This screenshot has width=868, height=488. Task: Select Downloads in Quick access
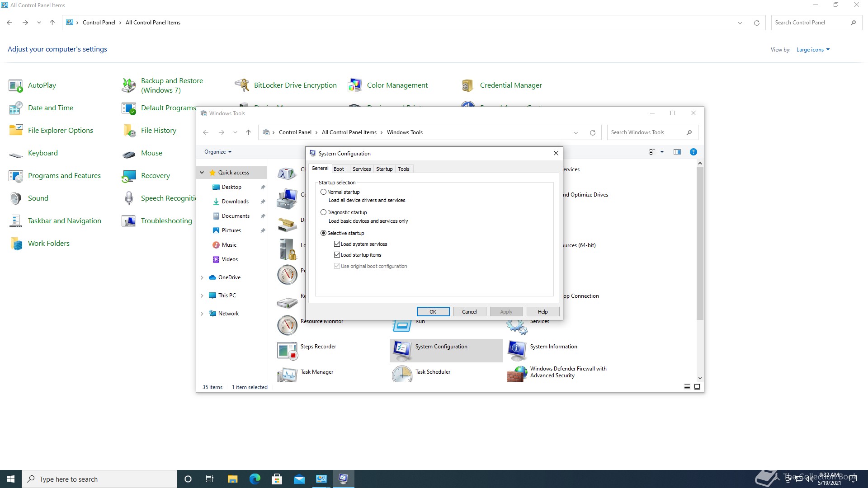(x=235, y=202)
